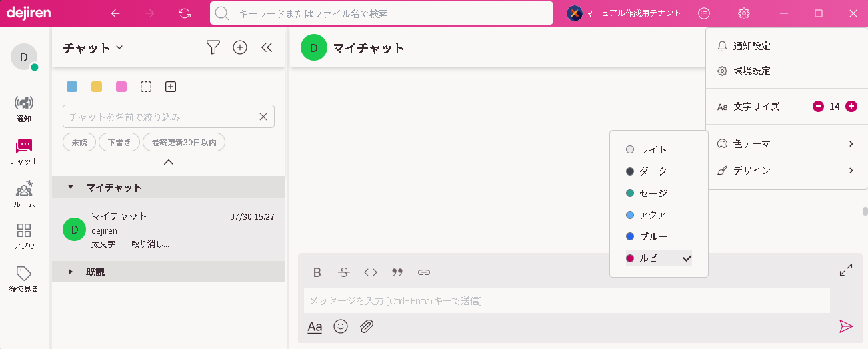868x349 pixels.
Task: Expand the 既読 chat group
Action: click(x=71, y=272)
